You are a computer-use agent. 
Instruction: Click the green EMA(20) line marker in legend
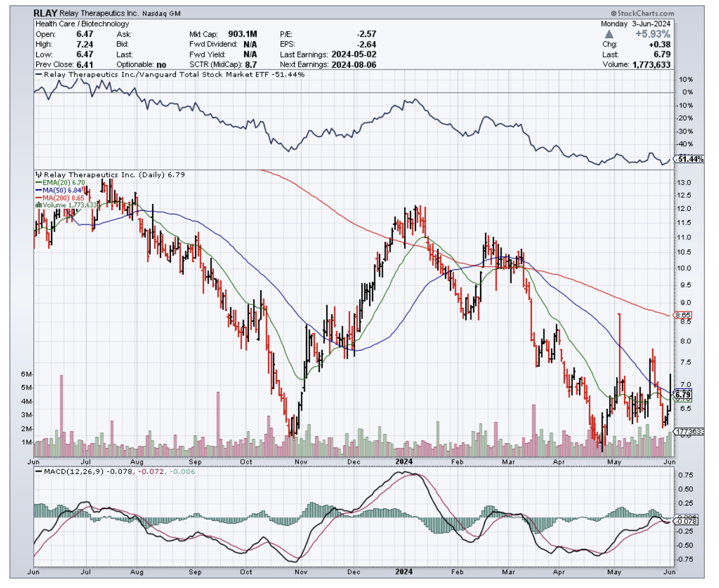pos(38,183)
